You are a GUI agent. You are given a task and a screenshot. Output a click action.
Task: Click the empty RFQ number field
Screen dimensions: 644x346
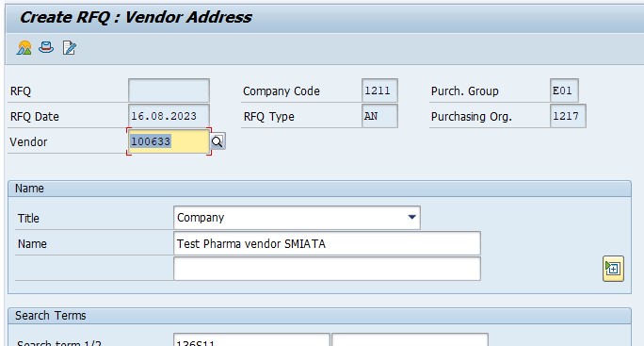[x=169, y=91]
